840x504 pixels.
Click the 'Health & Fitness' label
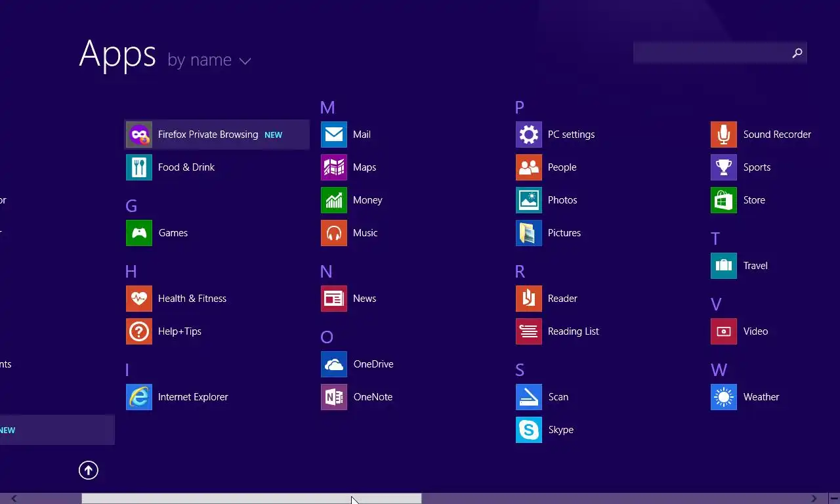192,299
